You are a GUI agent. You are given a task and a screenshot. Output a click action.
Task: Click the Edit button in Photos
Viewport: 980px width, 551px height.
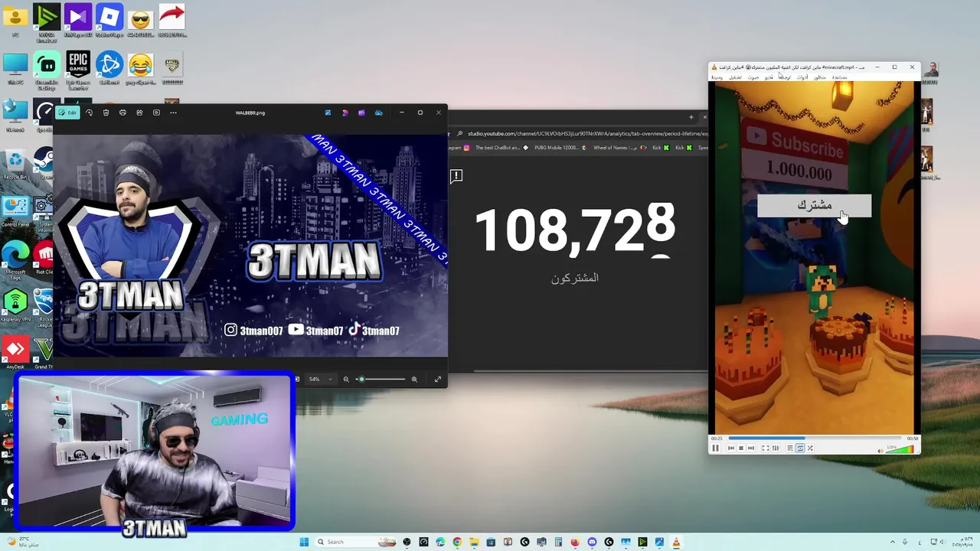coord(67,112)
